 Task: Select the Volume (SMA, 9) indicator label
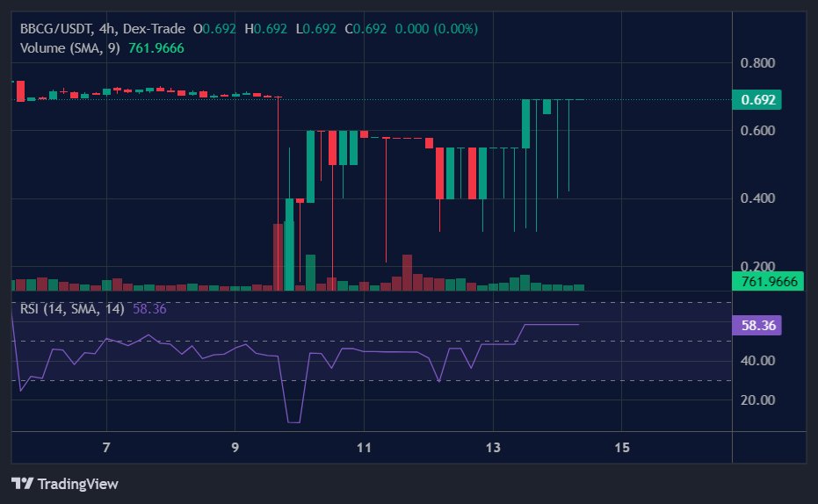[x=70, y=48]
